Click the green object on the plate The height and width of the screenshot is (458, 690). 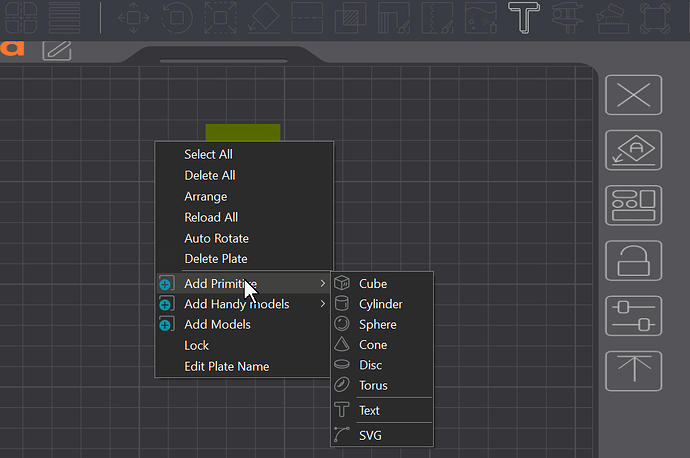click(243, 132)
